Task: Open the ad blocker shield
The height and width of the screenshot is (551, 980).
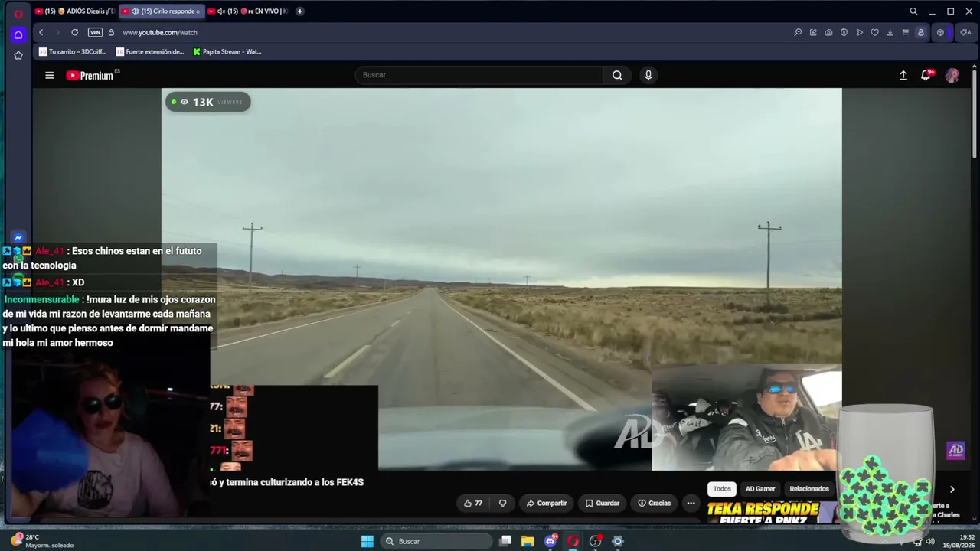Action: [844, 32]
